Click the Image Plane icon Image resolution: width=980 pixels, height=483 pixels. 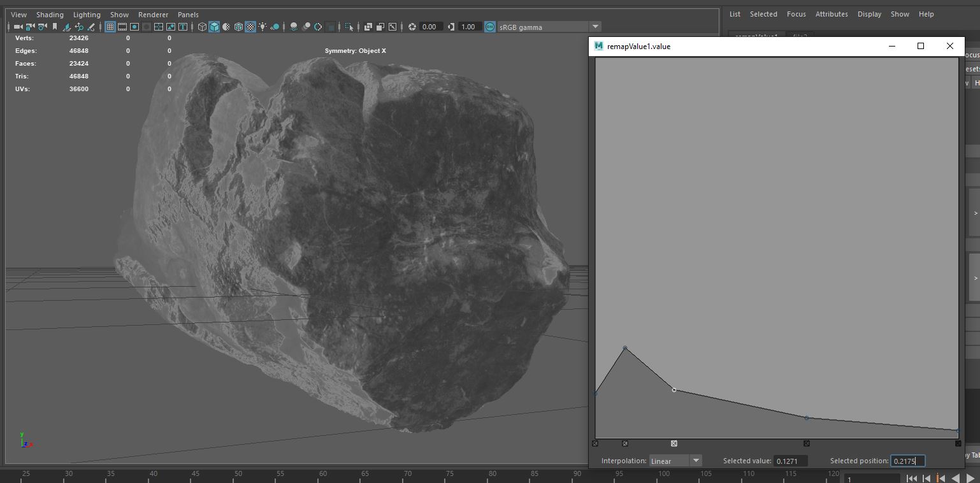pyautogui.click(x=67, y=27)
